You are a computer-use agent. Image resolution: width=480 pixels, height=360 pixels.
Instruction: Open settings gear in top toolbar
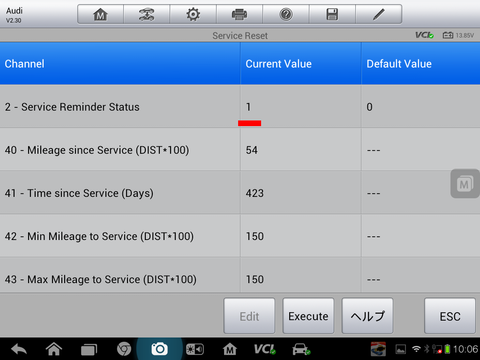(x=193, y=14)
